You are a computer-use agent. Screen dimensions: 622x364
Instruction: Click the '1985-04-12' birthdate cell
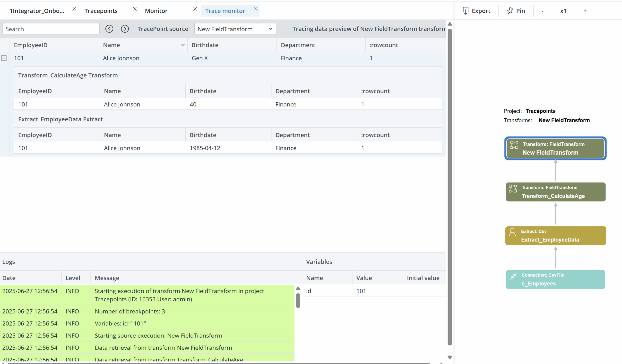point(205,148)
